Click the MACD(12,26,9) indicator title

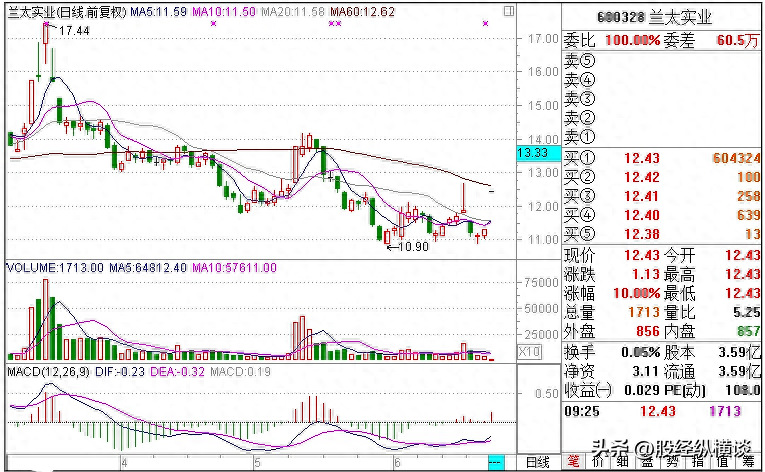click(x=48, y=372)
